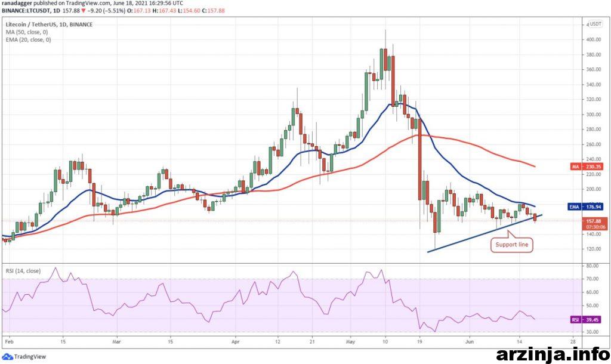Click the 380.00 price axis label

pos(593,54)
